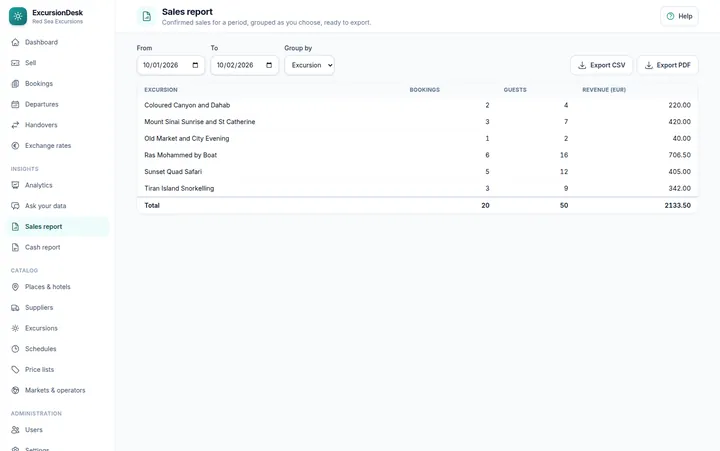This screenshot has height=451, width=720.
Task: Select the Tiran Island Snorkelling row
Action: pos(417,188)
